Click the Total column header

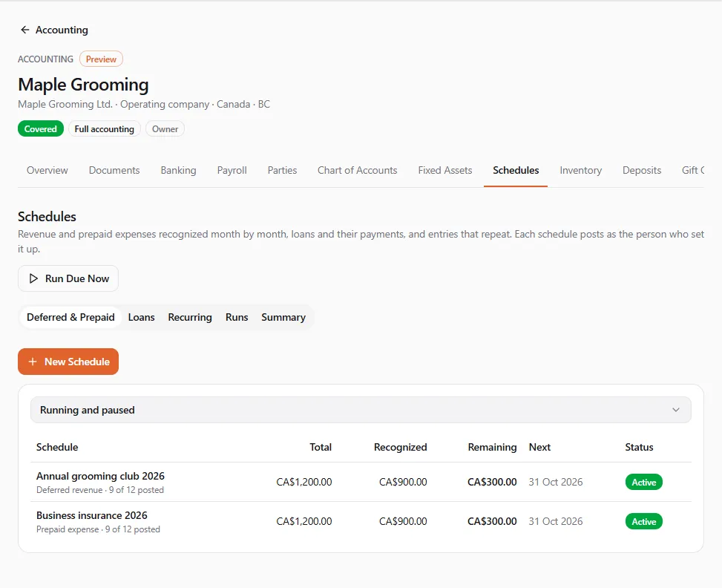pos(321,448)
